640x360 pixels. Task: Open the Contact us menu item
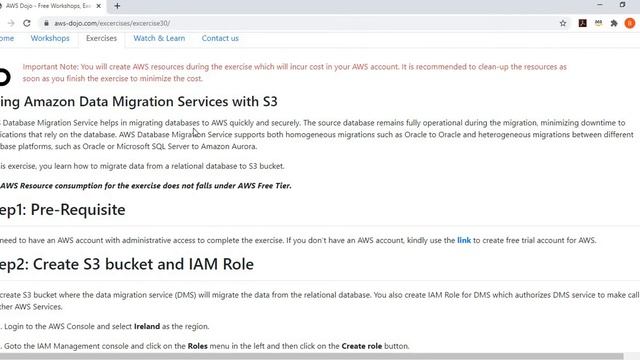pyautogui.click(x=220, y=38)
